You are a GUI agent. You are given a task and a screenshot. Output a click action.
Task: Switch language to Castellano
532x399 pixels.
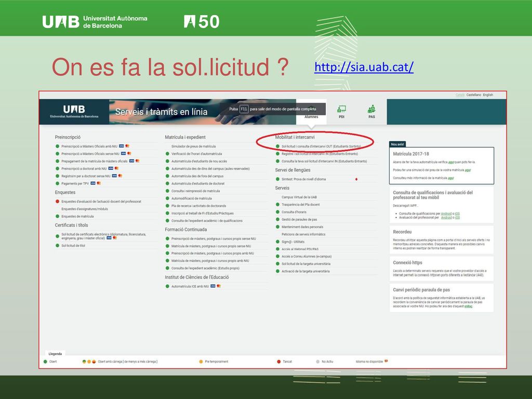[473, 95]
